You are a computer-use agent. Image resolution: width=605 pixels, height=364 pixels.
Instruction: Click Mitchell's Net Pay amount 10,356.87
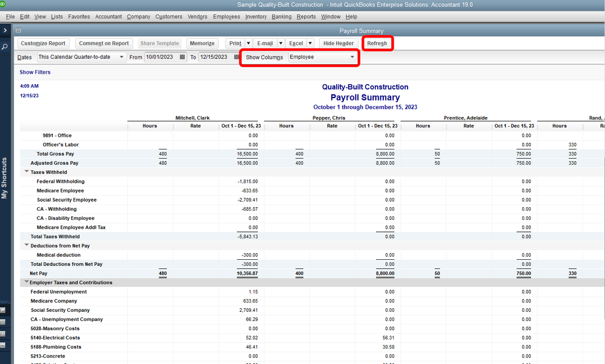click(247, 273)
